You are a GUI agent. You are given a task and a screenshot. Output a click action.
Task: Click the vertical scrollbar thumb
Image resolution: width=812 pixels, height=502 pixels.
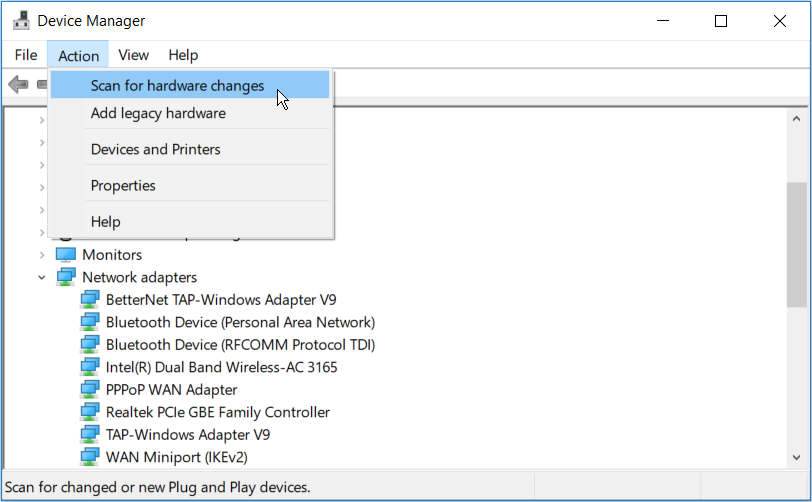[796, 244]
